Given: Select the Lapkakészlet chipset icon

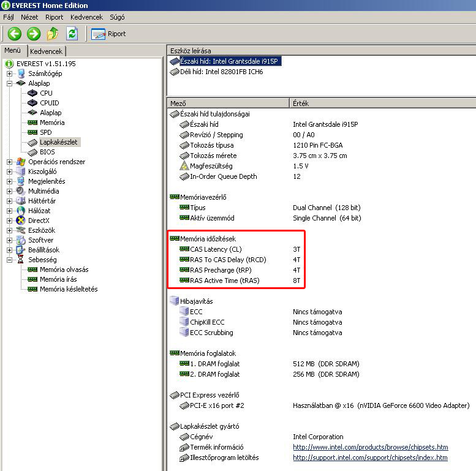Looking at the screenshot, I should point(32,142).
